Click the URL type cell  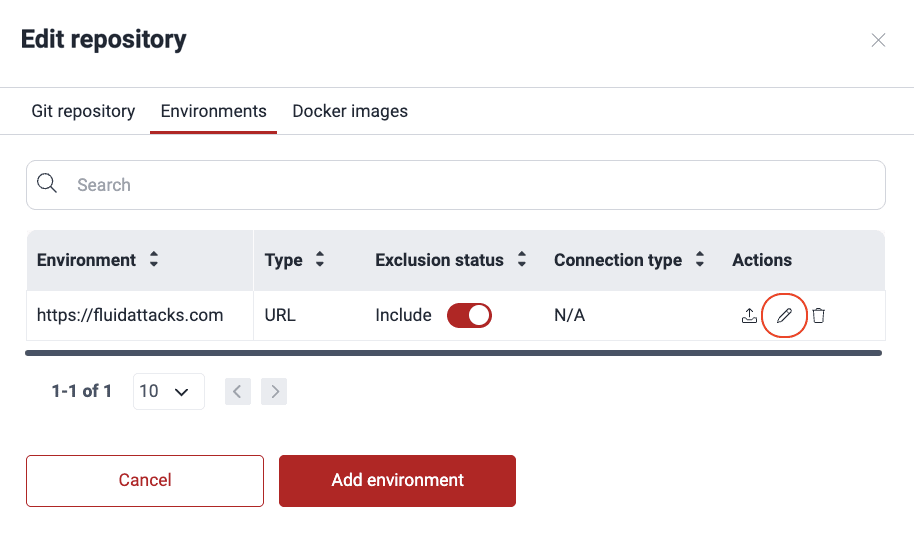[280, 315]
